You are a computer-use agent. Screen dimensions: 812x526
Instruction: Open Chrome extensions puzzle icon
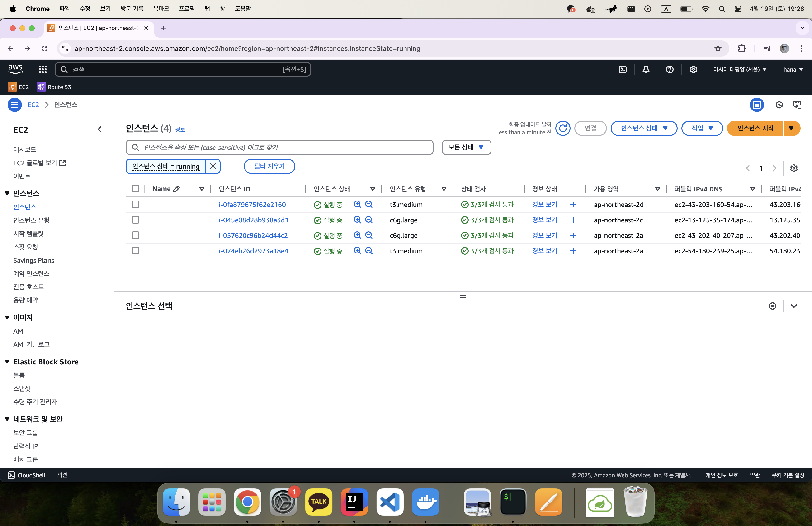point(742,48)
